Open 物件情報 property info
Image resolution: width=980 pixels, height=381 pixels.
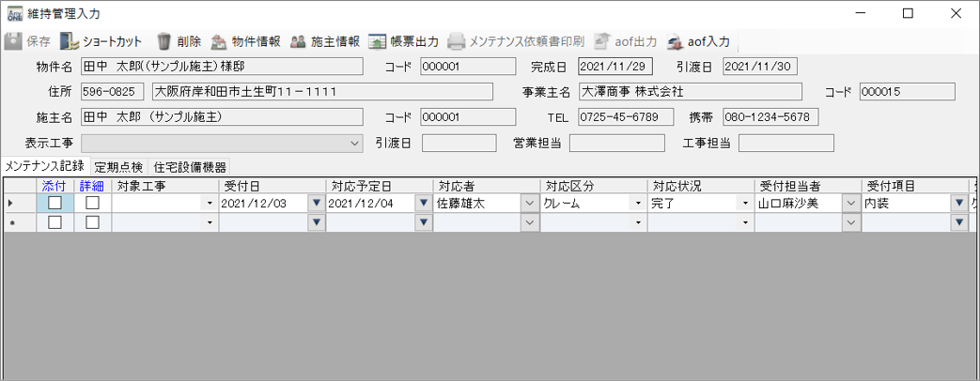(x=245, y=42)
